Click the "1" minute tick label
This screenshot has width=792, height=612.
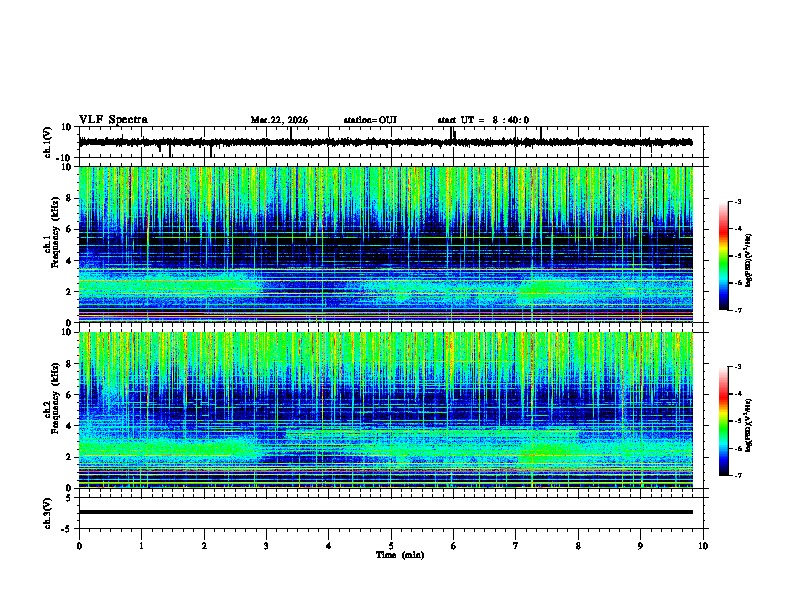141,546
